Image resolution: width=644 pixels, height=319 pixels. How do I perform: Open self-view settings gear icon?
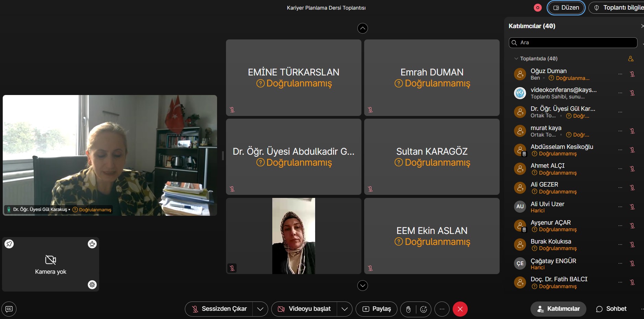(92, 285)
